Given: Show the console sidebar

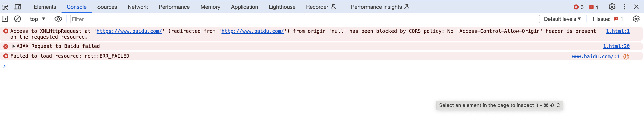Looking at the screenshot, I should pos(5,19).
